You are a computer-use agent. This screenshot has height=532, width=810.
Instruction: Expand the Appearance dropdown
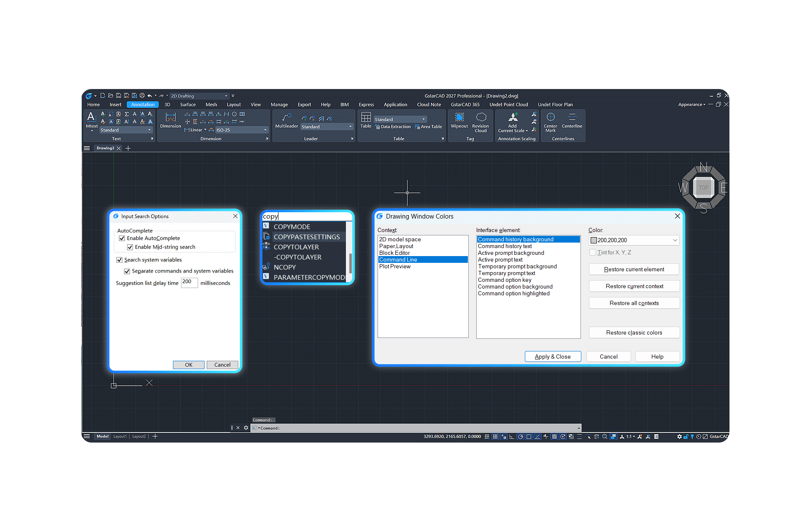[692, 105]
